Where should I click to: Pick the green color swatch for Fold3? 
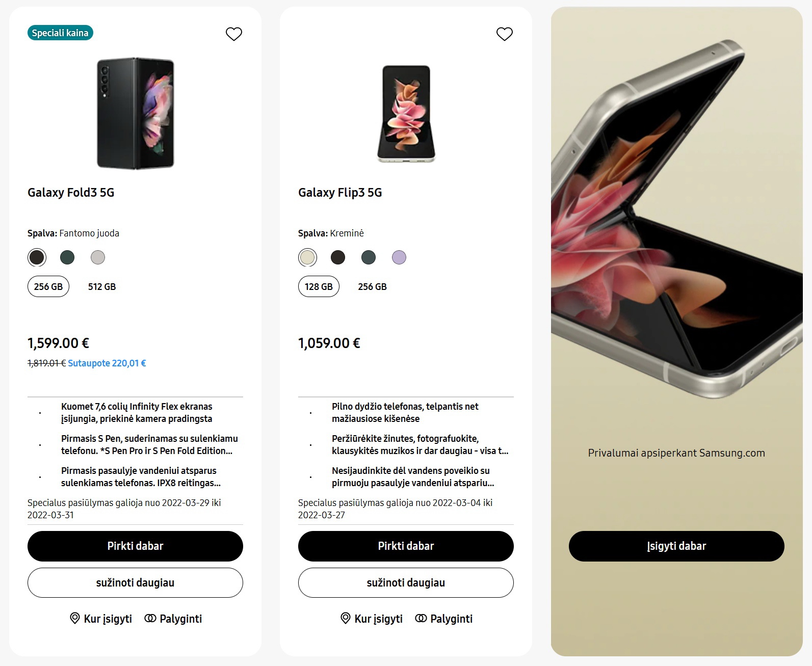pos(67,257)
